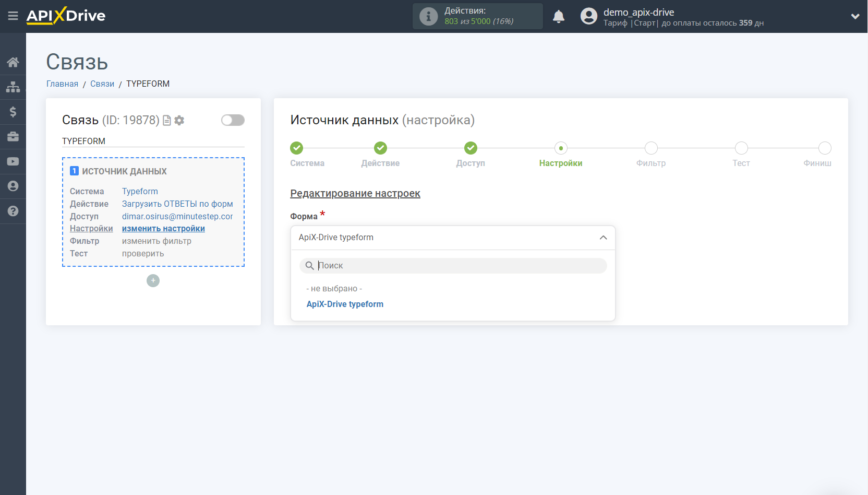This screenshot has height=495, width=868.
Task: Toggle the connection on/off switch
Action: tap(233, 120)
